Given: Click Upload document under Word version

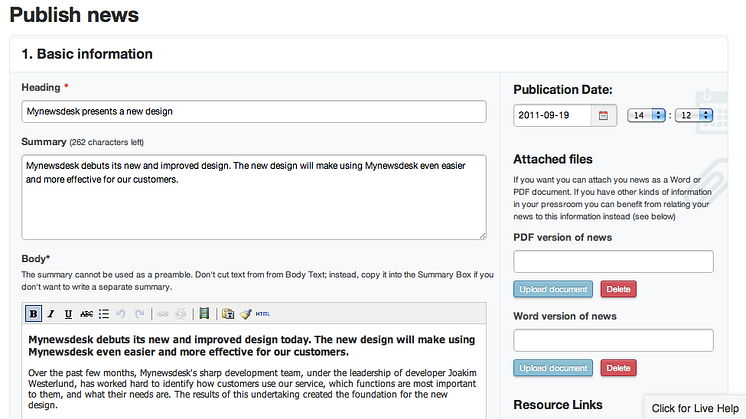Looking at the screenshot, I should pyautogui.click(x=553, y=368).
